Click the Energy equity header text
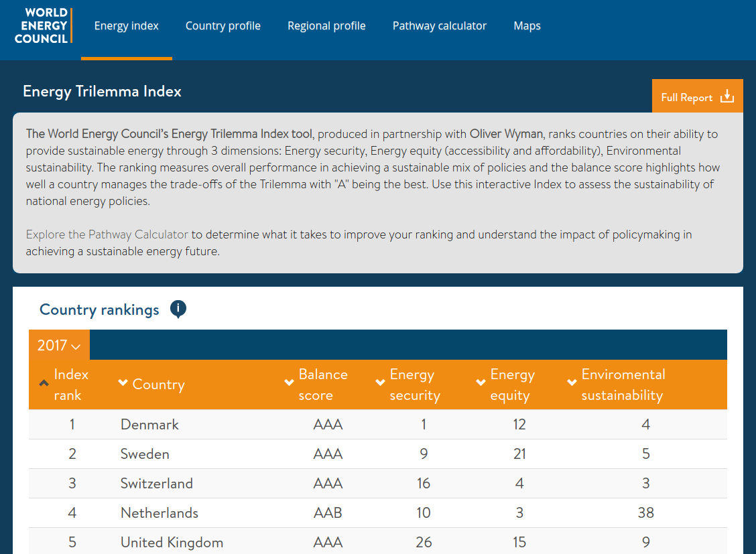756x554 pixels. (x=513, y=385)
